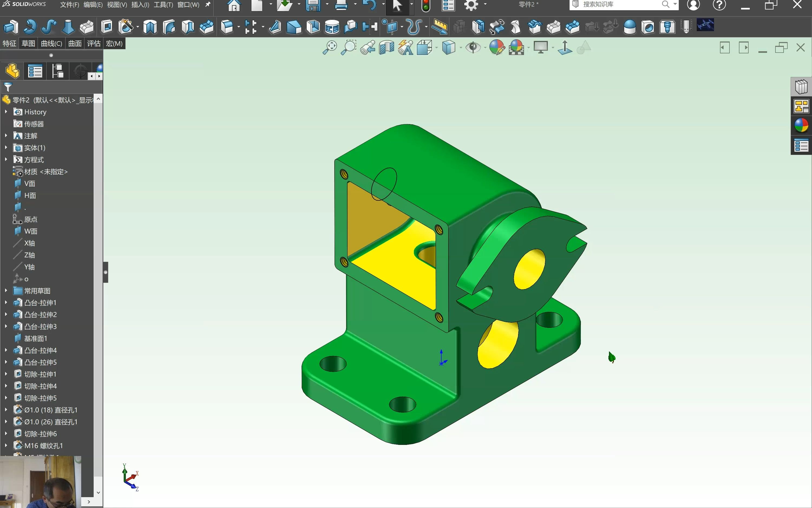812x508 pixels.
Task: Click Apply Scene icon
Action: [x=516, y=48]
